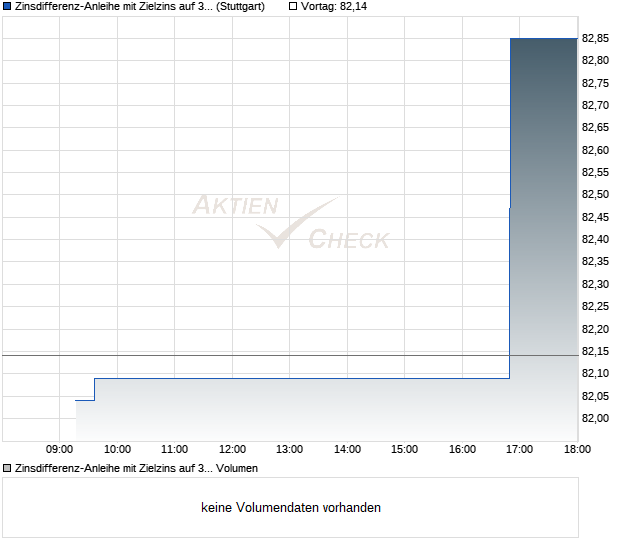
Task: Click the 'Vortag: 82,14' label
Action: tap(334, 7)
